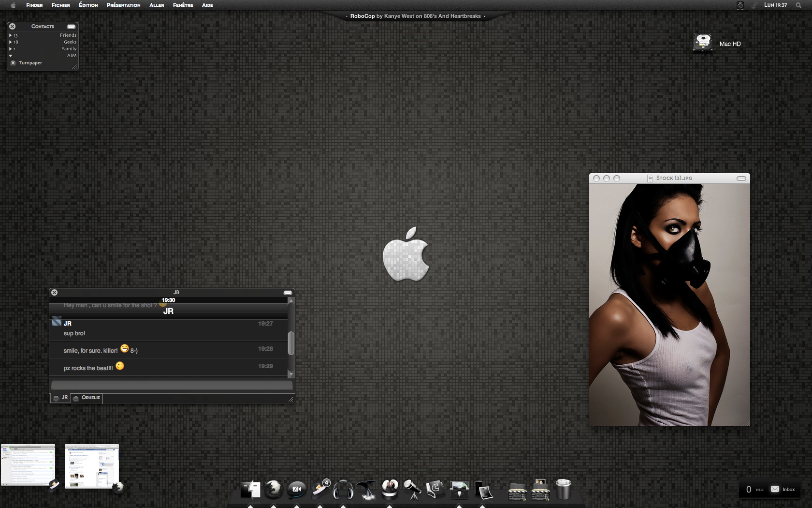Open the clapperboard stack with photo on top
The width and height of the screenshot is (812, 508).
pos(540,490)
